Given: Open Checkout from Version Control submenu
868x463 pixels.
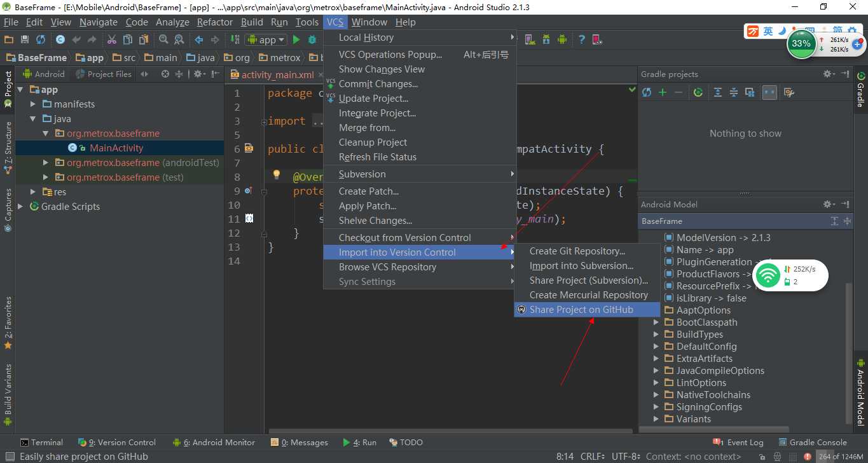Looking at the screenshot, I should (x=420, y=238).
